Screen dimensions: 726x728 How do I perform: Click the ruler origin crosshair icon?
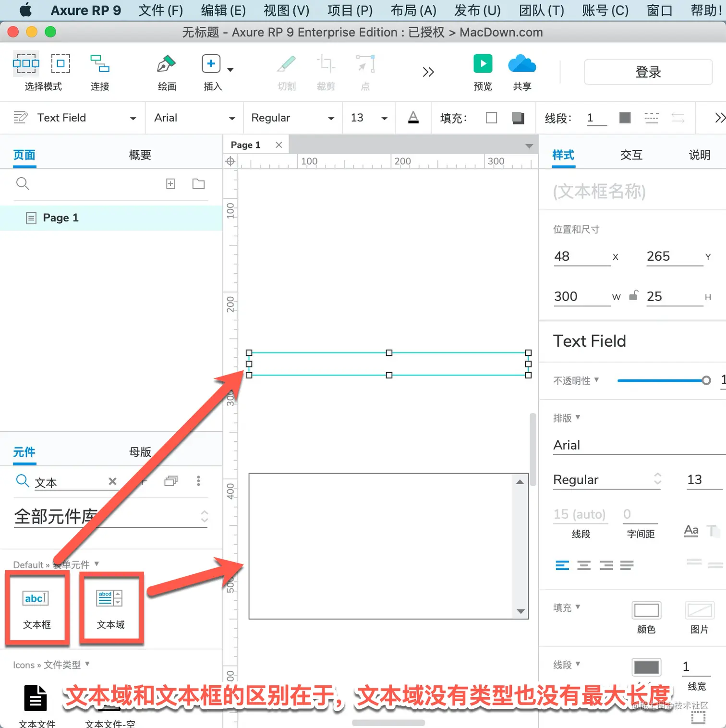[230, 161]
